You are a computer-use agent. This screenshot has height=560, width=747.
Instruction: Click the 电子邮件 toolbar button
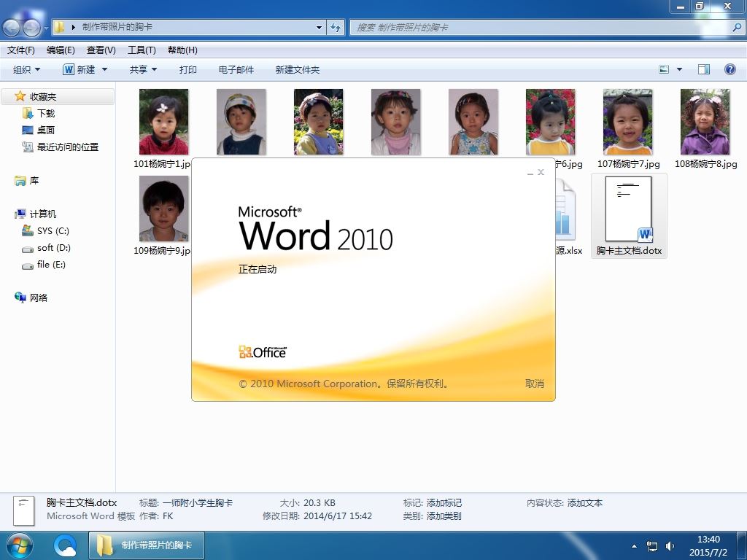pyautogui.click(x=236, y=69)
